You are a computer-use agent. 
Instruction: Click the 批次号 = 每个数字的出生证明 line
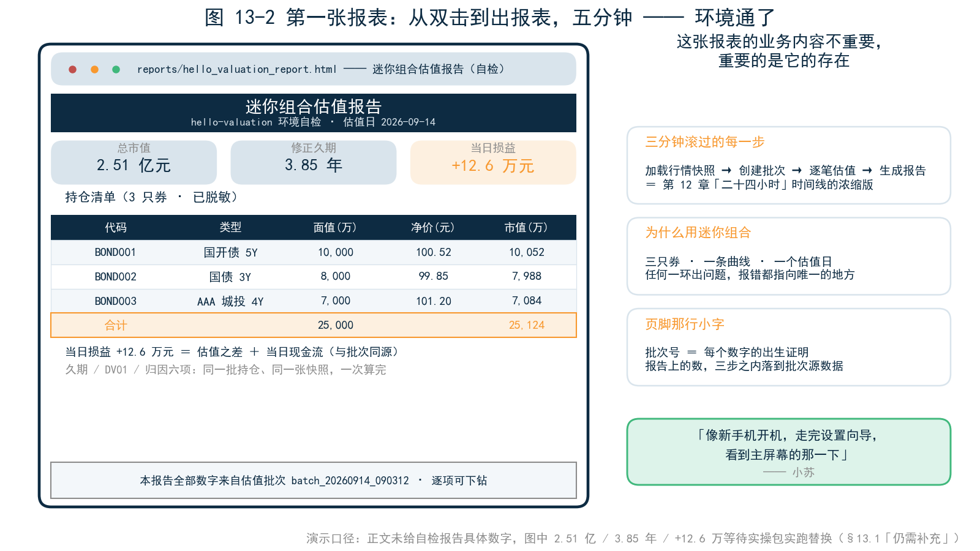(726, 352)
